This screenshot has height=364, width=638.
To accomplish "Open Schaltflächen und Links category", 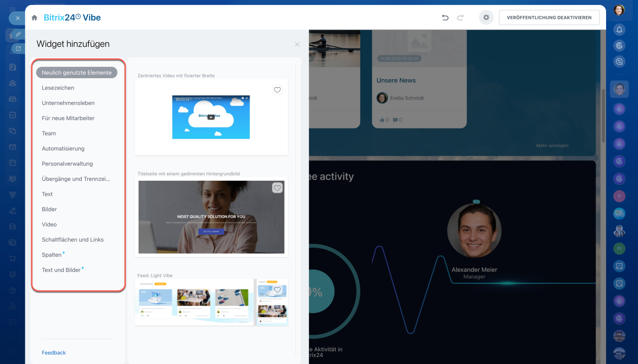I will coord(73,240).
